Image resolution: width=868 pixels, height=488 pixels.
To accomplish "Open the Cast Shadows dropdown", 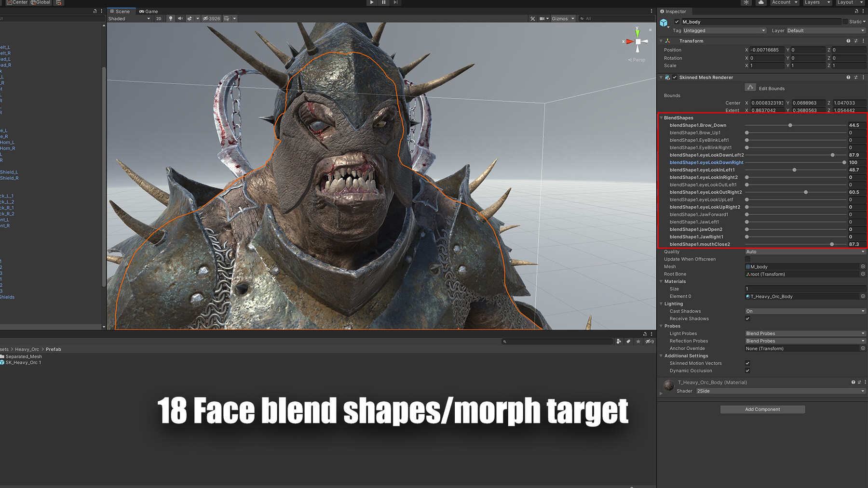I will pos(804,311).
